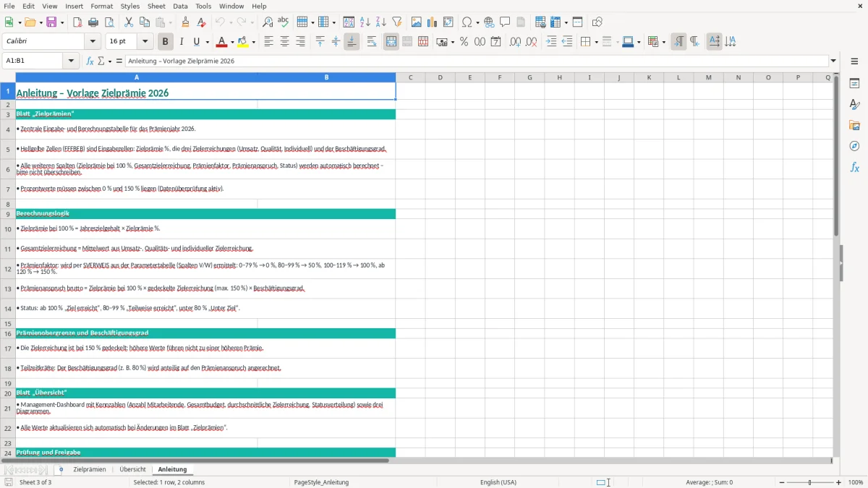Open the Sheet menu
Image resolution: width=868 pixels, height=488 pixels.
[156, 6]
